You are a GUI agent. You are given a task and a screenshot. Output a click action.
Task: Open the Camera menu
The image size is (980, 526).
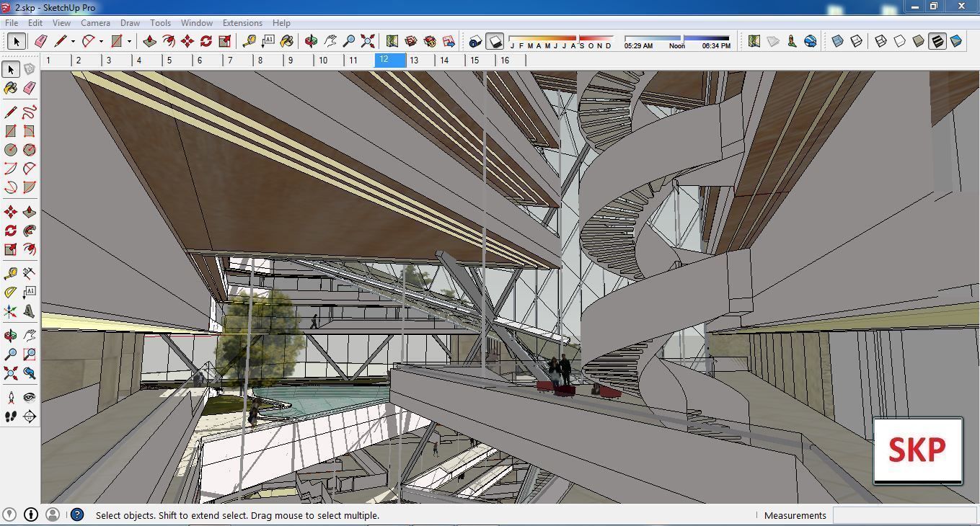95,22
